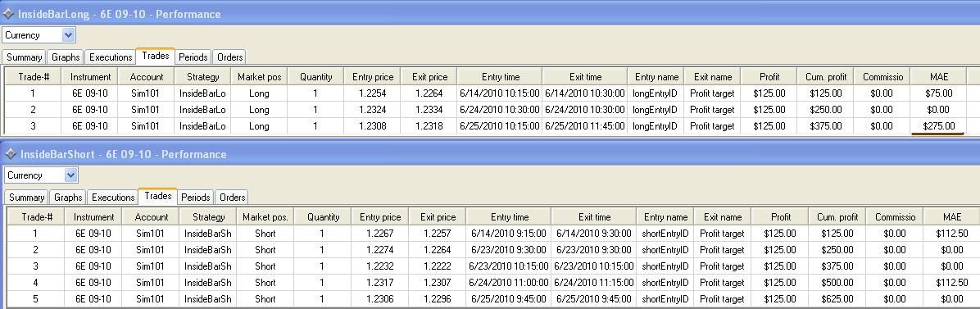
Task: Click cumulative profit $625.00 in short trades
Action: pos(837,298)
